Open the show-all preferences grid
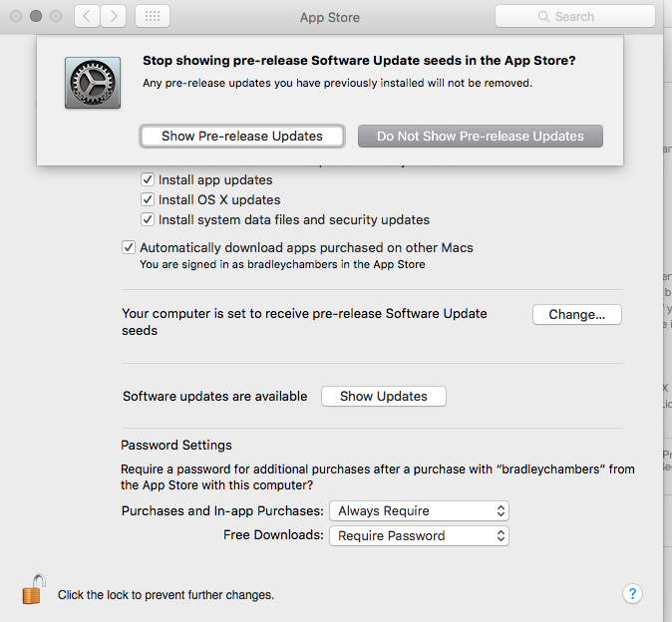The height and width of the screenshot is (622, 672). [x=153, y=16]
